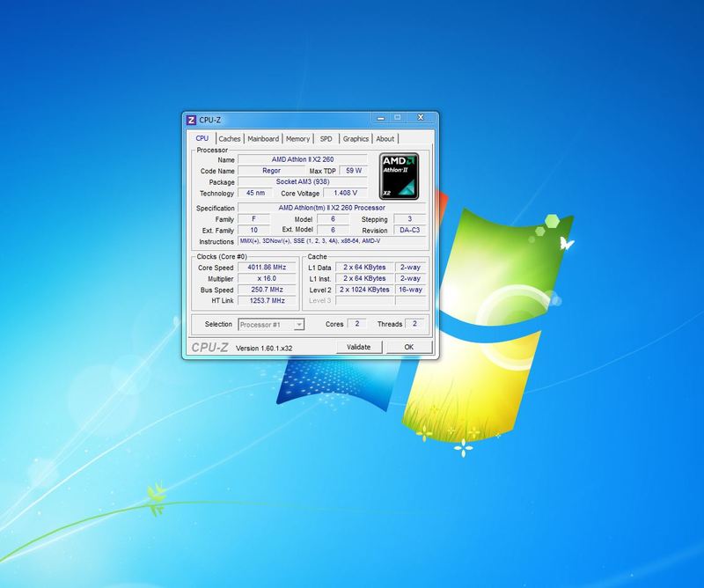Image resolution: width=704 pixels, height=588 pixels.
Task: Switch to the CPU tab
Action: tap(202, 138)
